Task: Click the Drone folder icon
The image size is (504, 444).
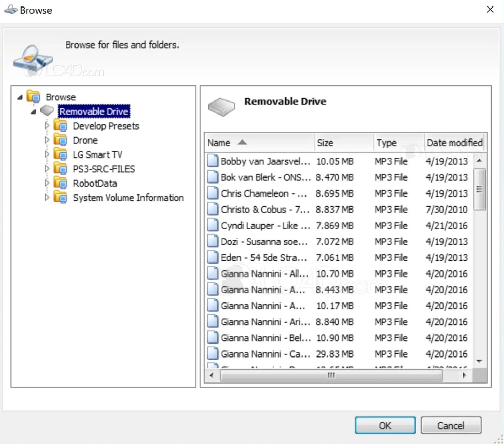Action: (x=60, y=140)
